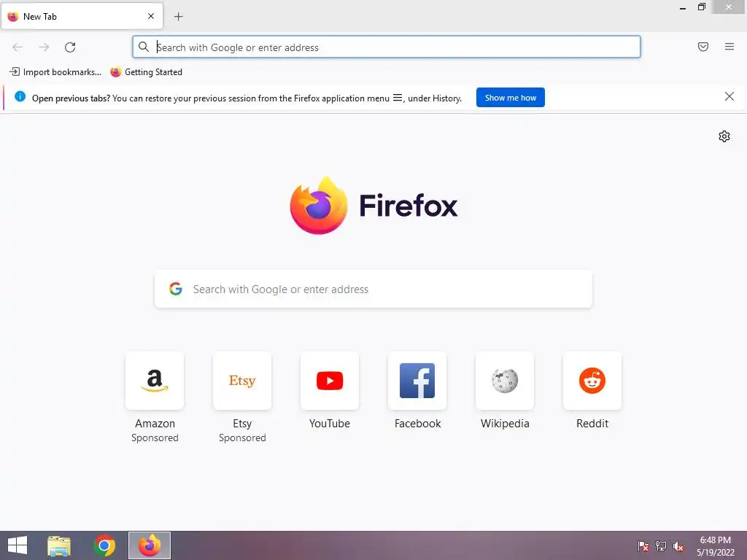Open the Windows Start menu
The image size is (747, 560).
click(18, 545)
